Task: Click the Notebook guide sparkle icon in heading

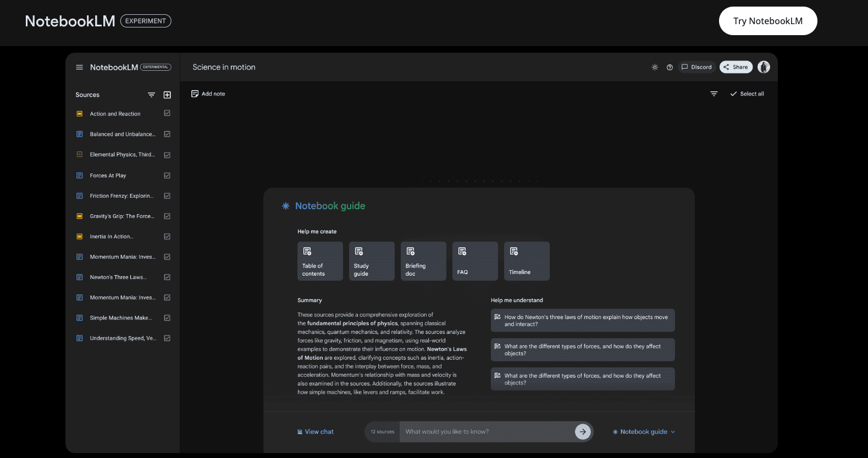Action: [286, 206]
